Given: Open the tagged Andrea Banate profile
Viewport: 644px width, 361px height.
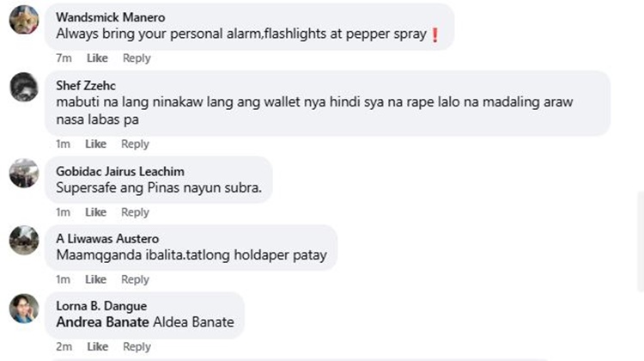Looking at the screenshot, I should click(103, 322).
